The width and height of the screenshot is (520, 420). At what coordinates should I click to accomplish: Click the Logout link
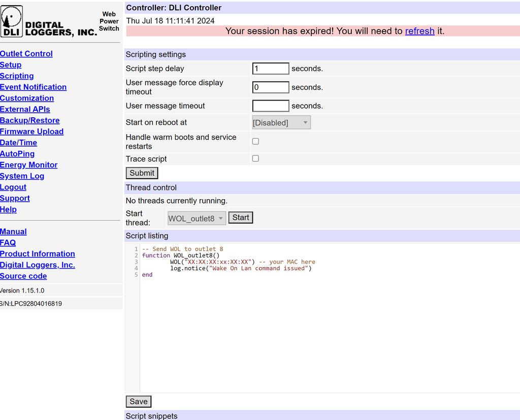point(13,187)
